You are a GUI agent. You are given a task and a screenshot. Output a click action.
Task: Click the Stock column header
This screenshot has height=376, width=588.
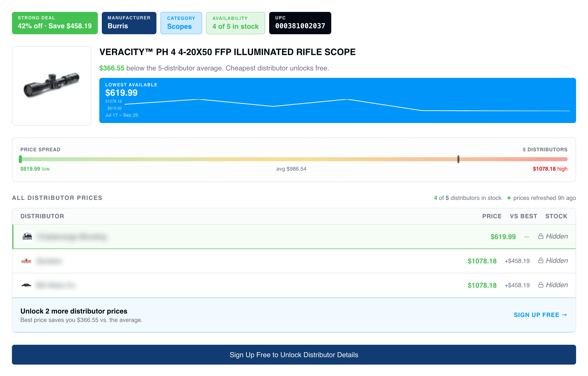[x=556, y=216]
